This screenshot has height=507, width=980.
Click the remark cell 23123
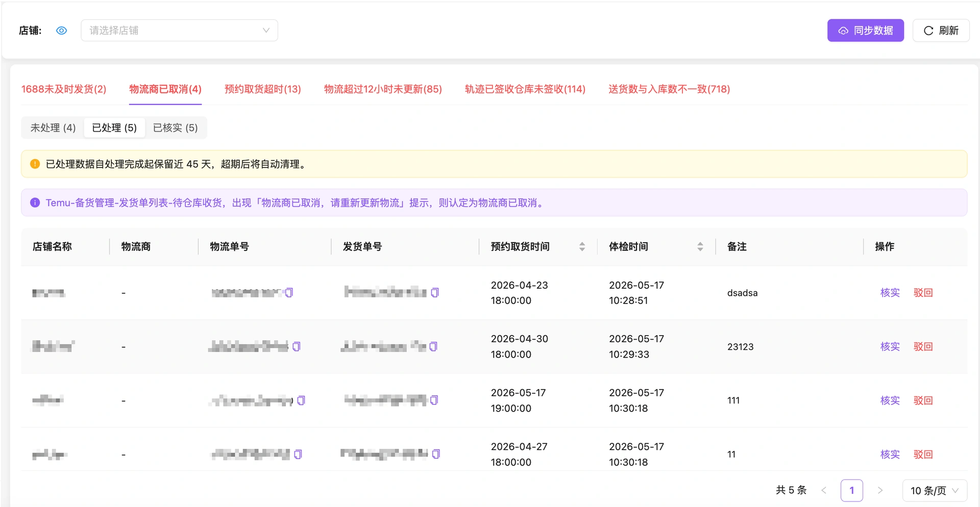740,347
